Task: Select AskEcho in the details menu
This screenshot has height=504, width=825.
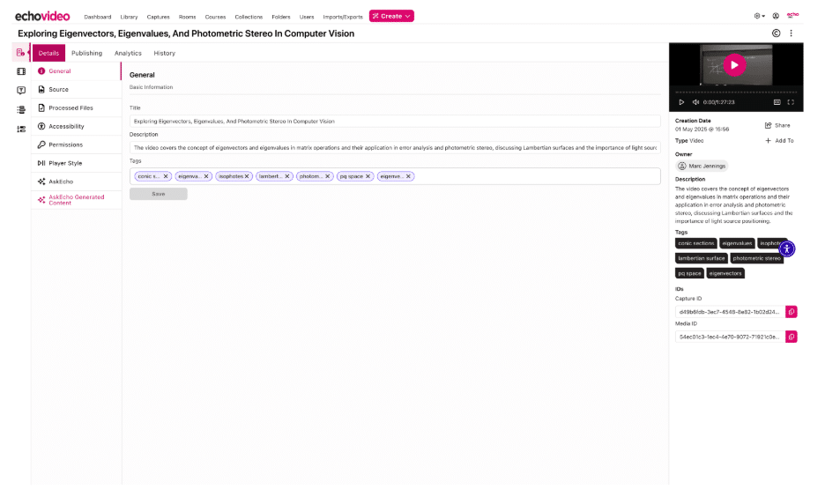Action: (x=77, y=182)
